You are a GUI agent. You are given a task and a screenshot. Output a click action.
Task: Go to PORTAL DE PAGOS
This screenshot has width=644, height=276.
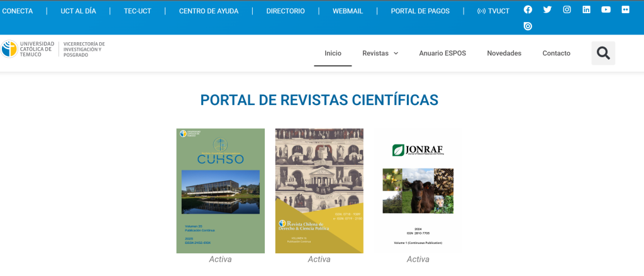coord(420,11)
